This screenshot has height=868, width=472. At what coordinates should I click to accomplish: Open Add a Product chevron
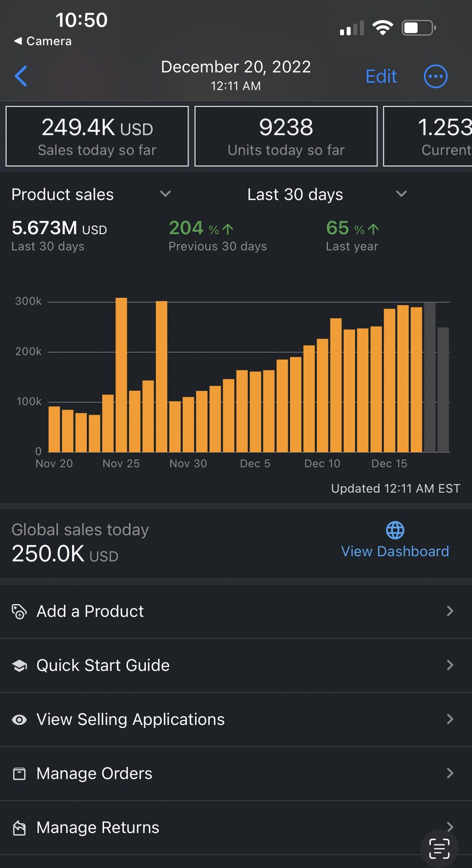tap(450, 611)
